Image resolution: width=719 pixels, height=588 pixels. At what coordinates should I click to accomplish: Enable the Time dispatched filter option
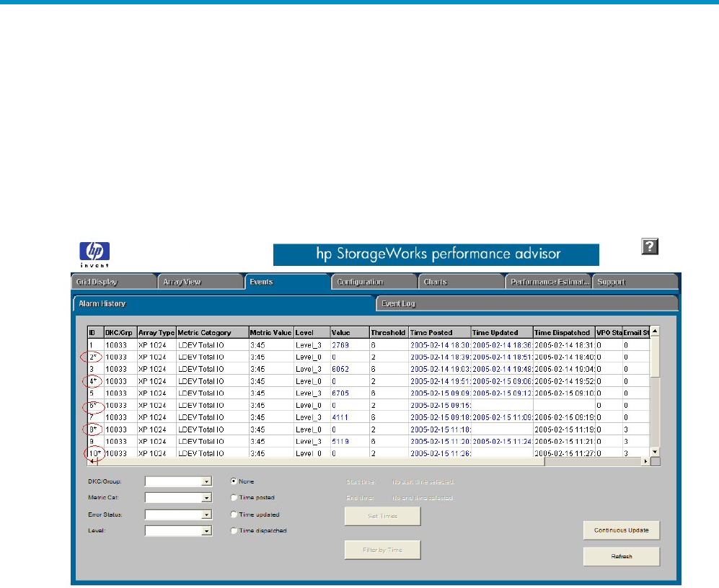[x=233, y=531]
